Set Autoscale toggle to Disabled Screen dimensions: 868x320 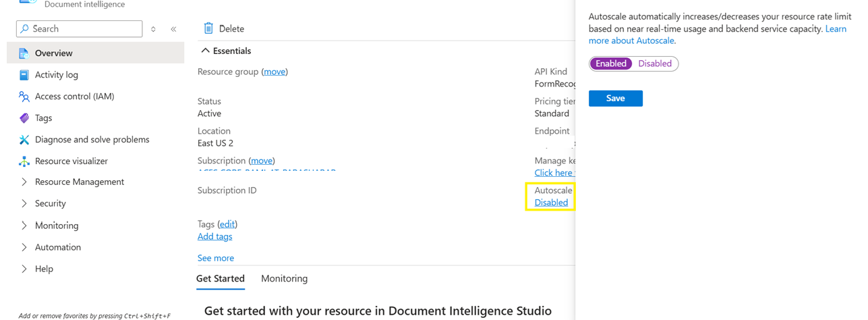click(x=655, y=63)
